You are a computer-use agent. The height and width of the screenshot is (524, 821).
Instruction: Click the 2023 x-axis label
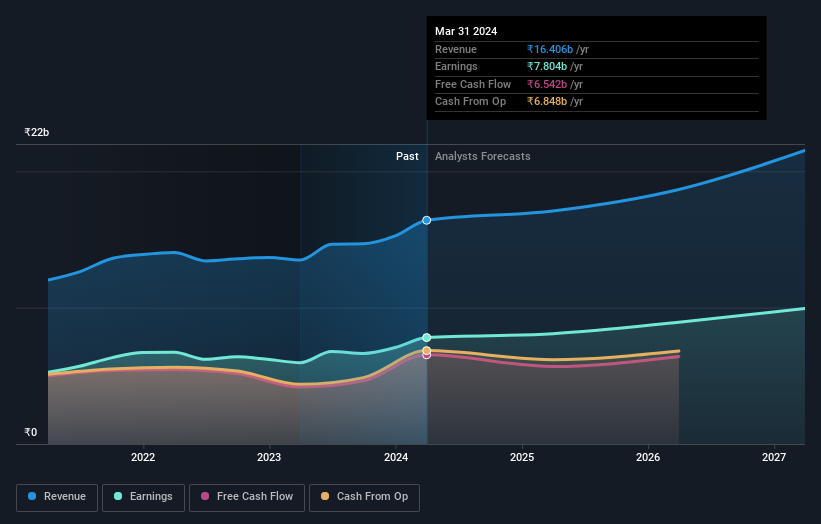tap(269, 457)
